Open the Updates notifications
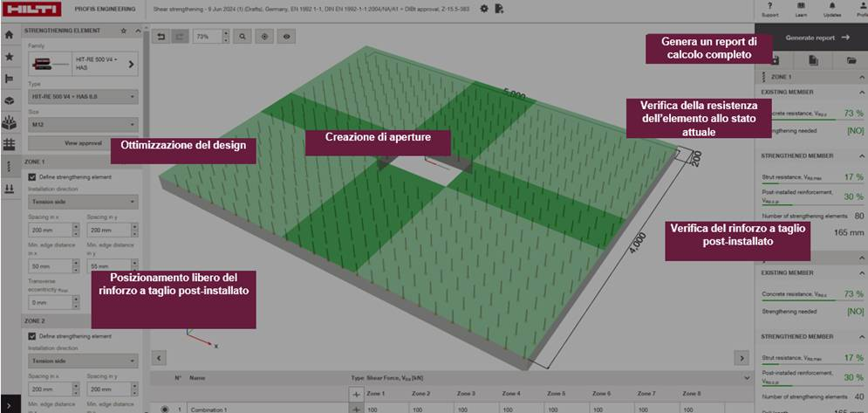This screenshot has height=413, width=868. point(832,10)
